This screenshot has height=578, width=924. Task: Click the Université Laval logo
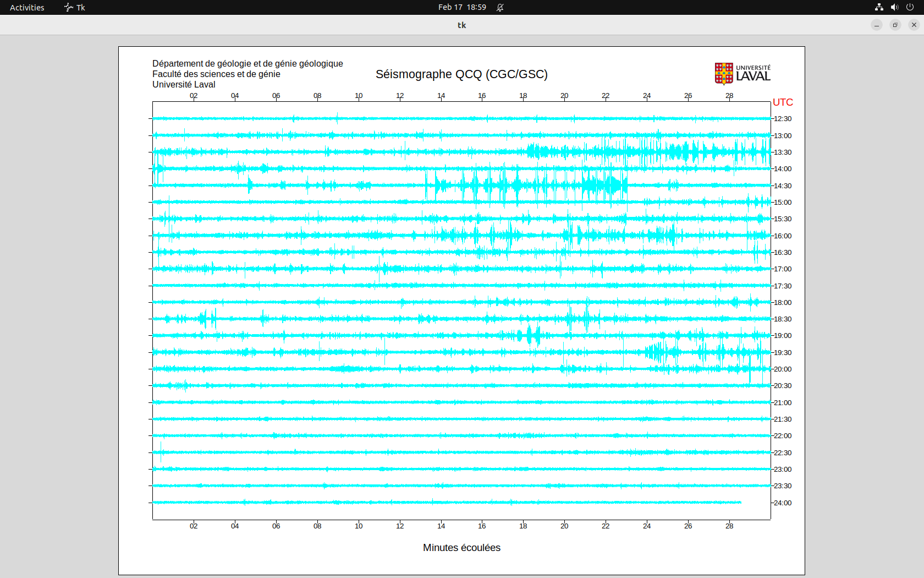pyautogui.click(x=742, y=74)
